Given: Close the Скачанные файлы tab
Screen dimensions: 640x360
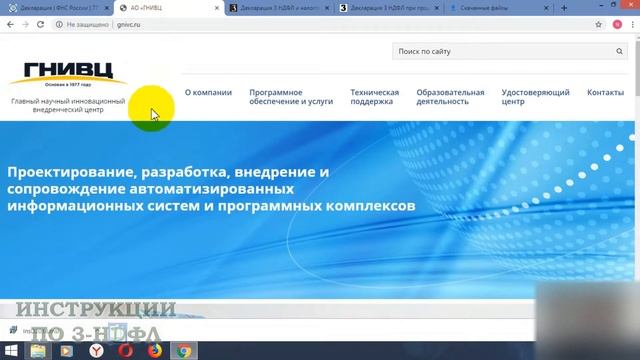Looking at the screenshot, I should [547, 8].
